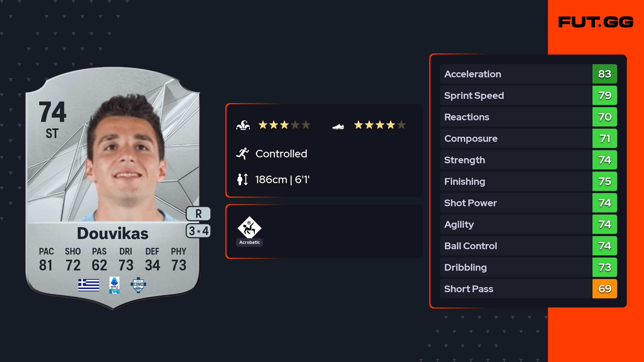This screenshot has width=644, height=362.
Task: Click the FUT.GG logo
Action: (596, 22)
